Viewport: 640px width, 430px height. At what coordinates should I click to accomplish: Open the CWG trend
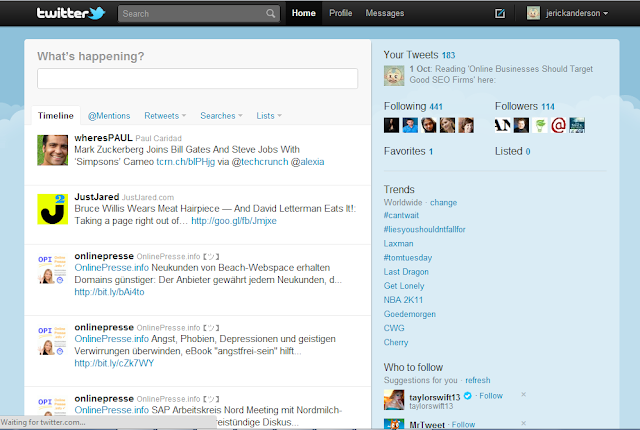394,328
